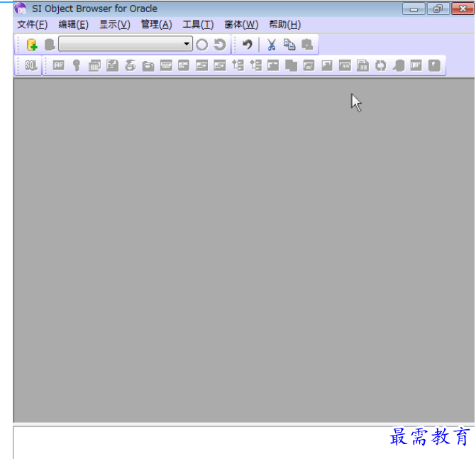This screenshot has width=476, height=459.
Task: Click the coffee cup Java icon
Action: click(x=131, y=65)
